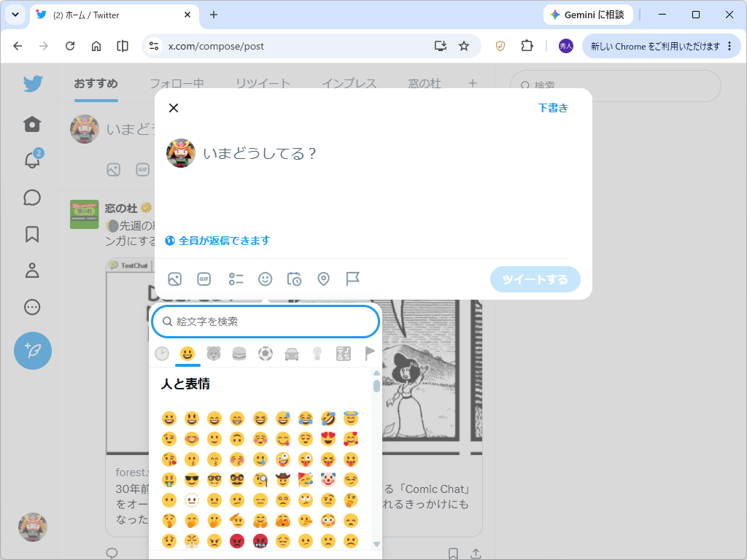Insert the grinning face emoji
The image size is (747, 560).
(169, 419)
